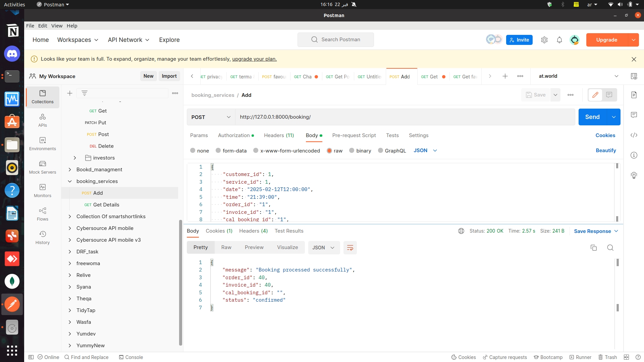Click the Import button
Viewport: 644px width, 362px height.
point(169,76)
